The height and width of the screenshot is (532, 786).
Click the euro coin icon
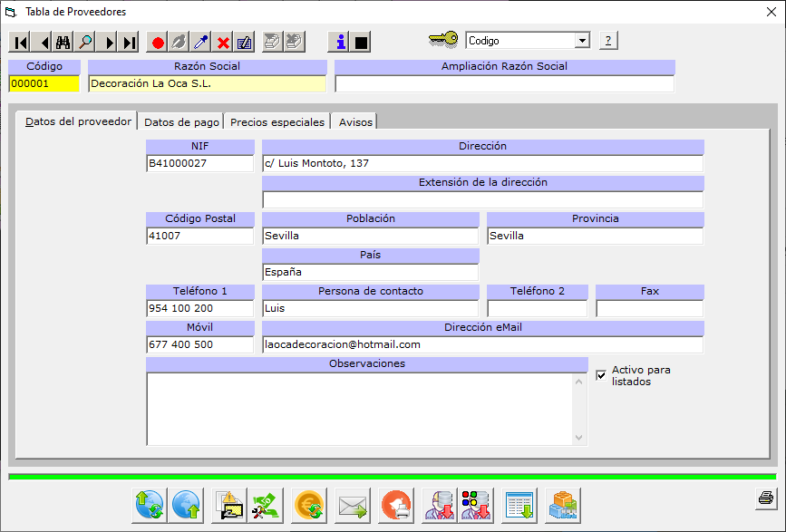pos(310,504)
